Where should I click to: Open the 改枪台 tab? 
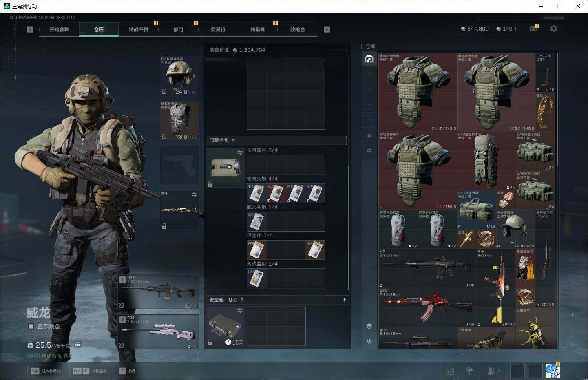click(297, 29)
